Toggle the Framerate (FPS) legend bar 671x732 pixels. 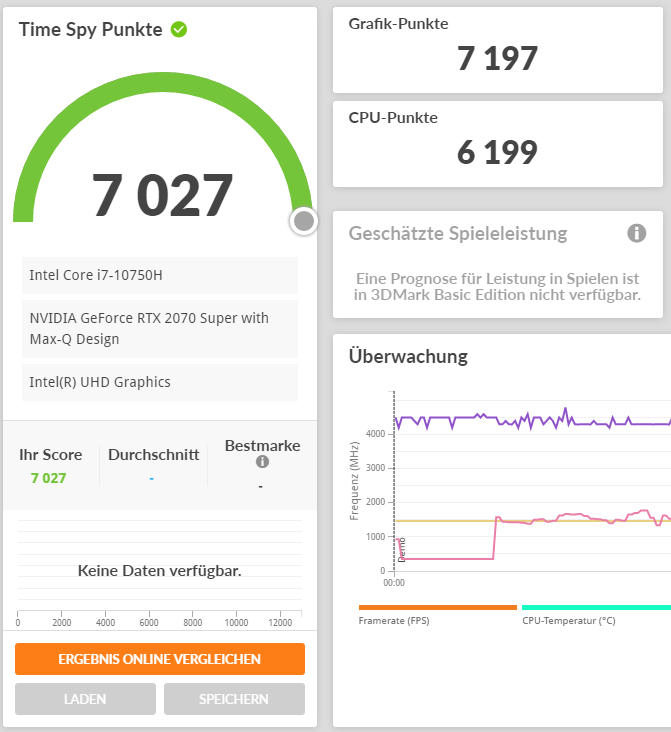click(438, 607)
